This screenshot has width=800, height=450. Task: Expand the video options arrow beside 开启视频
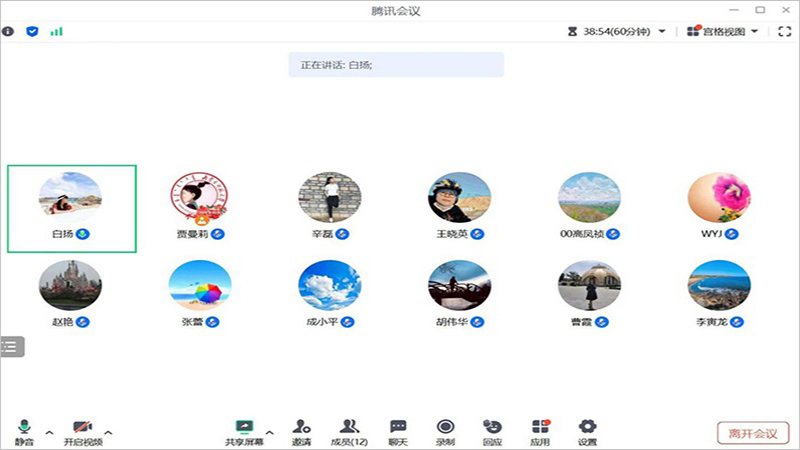pos(108,432)
